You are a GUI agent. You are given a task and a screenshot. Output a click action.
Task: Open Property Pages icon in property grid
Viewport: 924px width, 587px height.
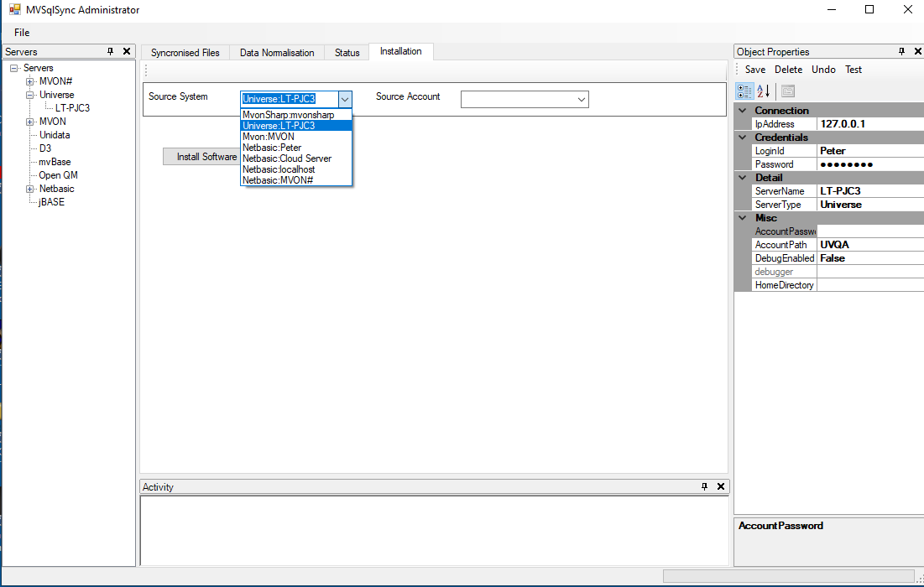[x=788, y=91]
